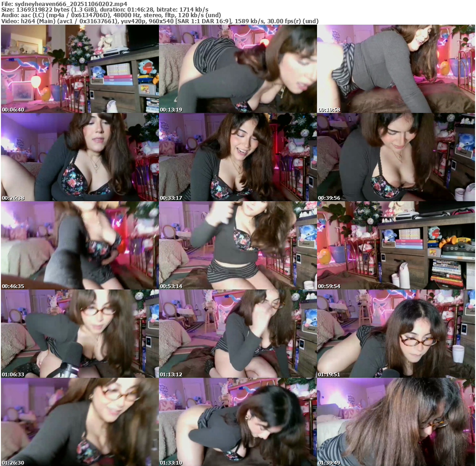Select the thumbnail stamped 00:19:58
Viewport: 476px width, 466px height.
396,69
